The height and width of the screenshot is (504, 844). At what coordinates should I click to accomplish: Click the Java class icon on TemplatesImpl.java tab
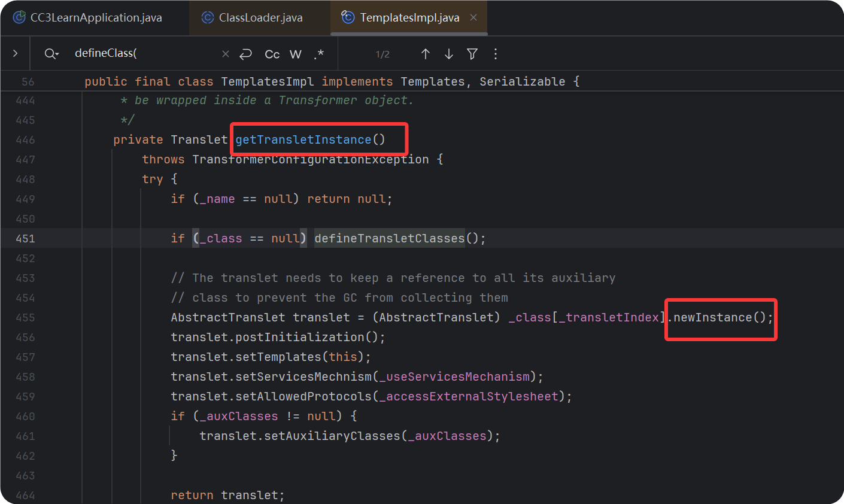coord(348,17)
